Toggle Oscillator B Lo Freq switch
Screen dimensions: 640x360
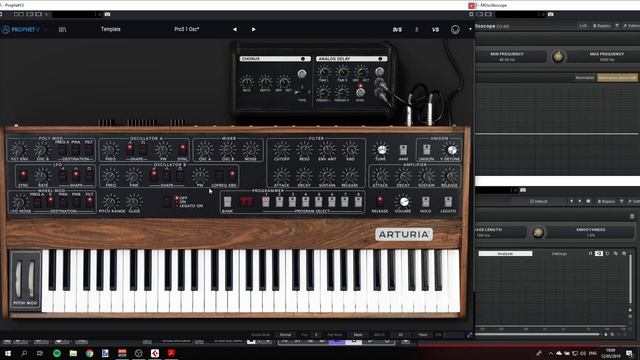pos(219,176)
